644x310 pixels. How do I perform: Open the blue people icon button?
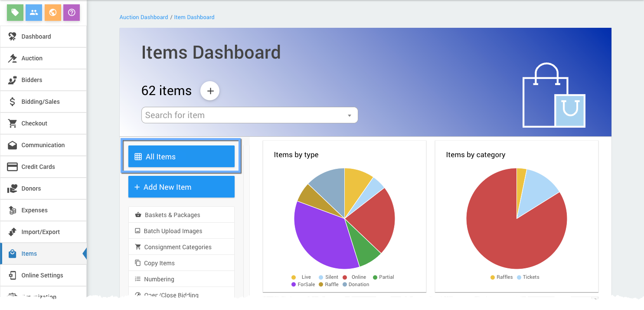click(x=34, y=13)
